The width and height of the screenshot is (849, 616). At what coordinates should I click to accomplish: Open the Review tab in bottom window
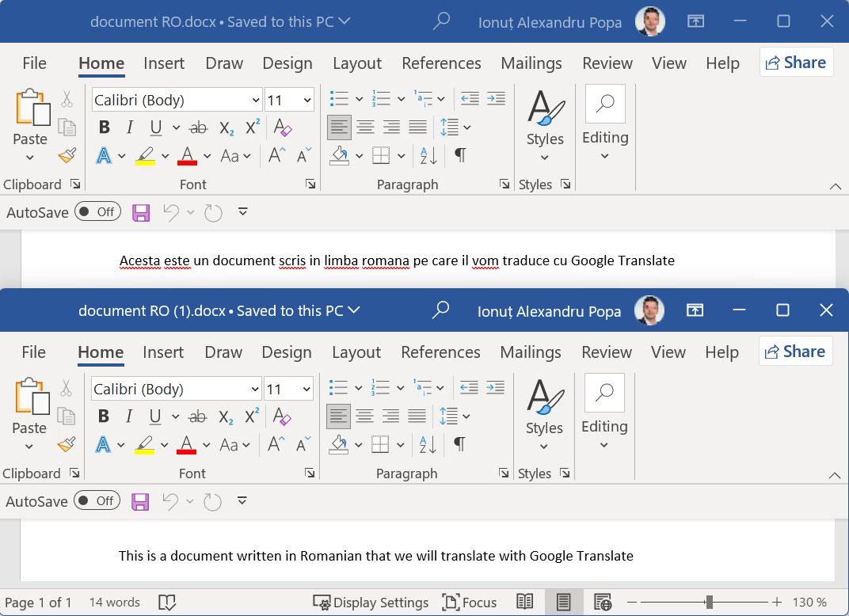point(607,352)
